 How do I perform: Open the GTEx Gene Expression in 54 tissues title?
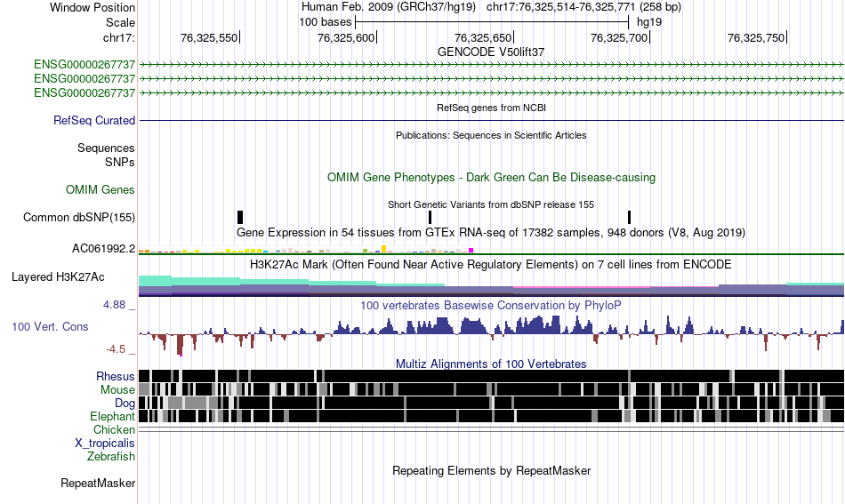click(x=491, y=232)
